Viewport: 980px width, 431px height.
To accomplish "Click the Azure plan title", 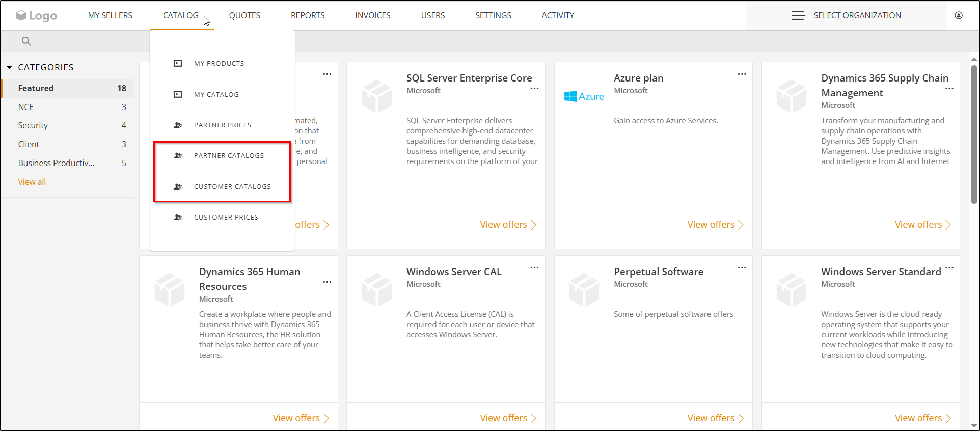I will pyautogui.click(x=638, y=78).
